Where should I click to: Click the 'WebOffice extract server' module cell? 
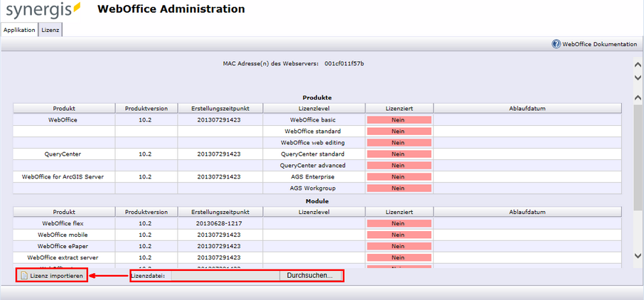pyautogui.click(x=64, y=257)
